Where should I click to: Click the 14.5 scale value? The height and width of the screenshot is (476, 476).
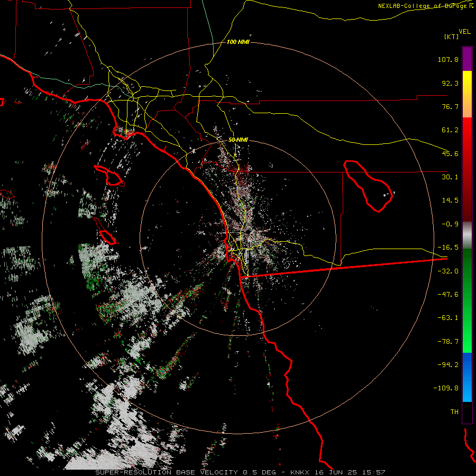[450, 200]
